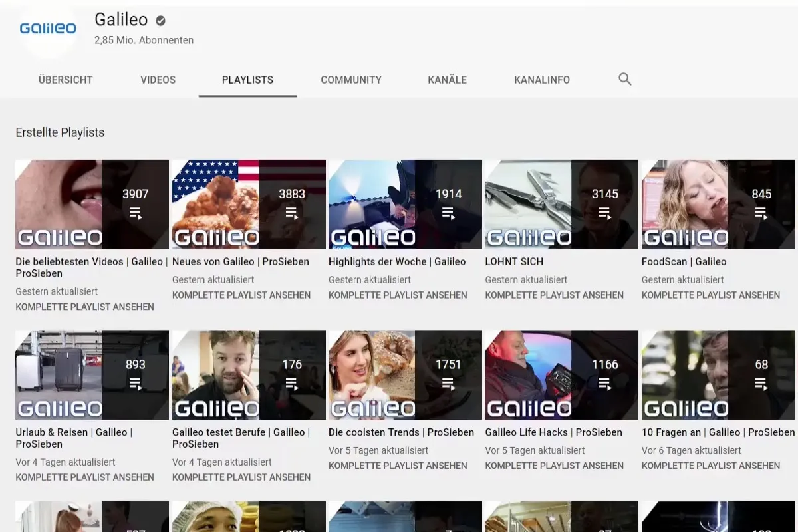Open 'FoodScan | Galileo' playlist title
798x532 pixels.
684,262
